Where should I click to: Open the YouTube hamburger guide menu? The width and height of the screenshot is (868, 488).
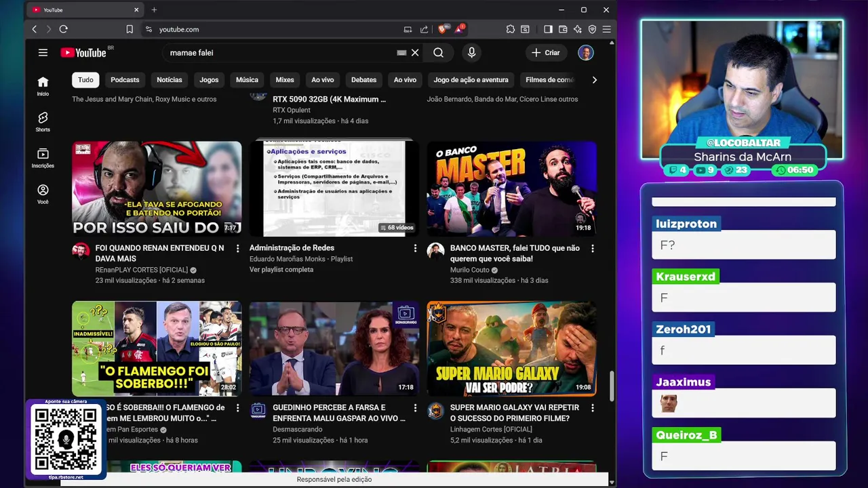tap(43, 53)
